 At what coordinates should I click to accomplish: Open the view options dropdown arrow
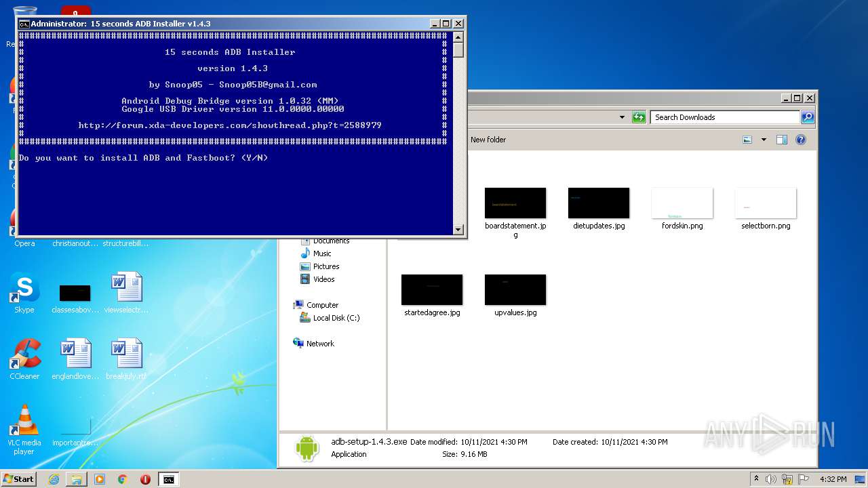pyautogui.click(x=764, y=140)
